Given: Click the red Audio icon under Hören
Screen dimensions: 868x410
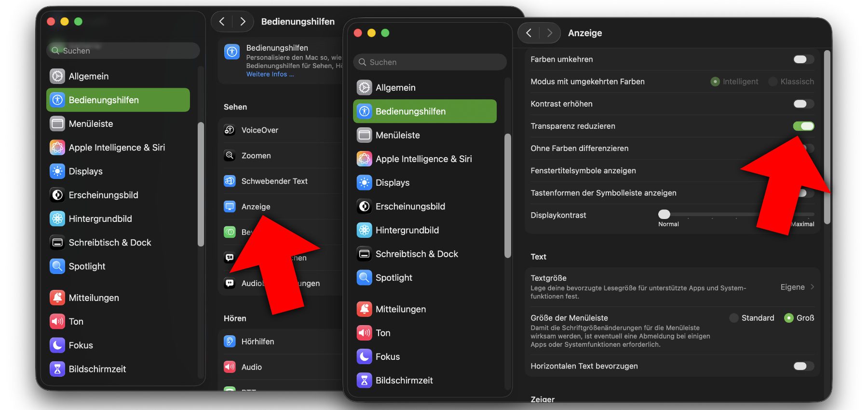Looking at the screenshot, I should coord(230,367).
